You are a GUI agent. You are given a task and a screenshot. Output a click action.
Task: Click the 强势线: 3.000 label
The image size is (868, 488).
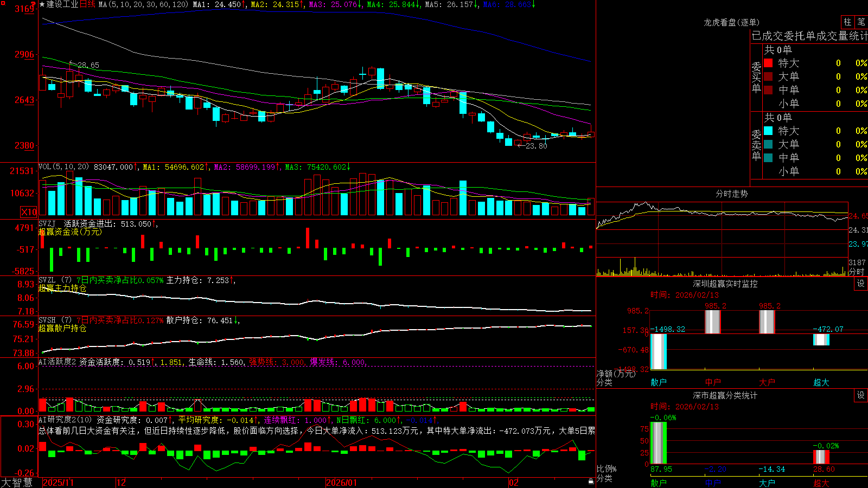click(x=277, y=362)
